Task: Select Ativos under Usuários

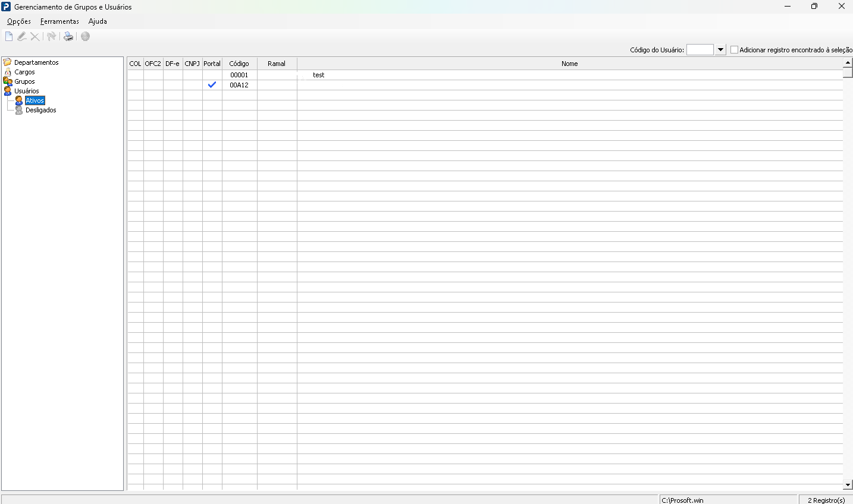Action: pos(35,100)
